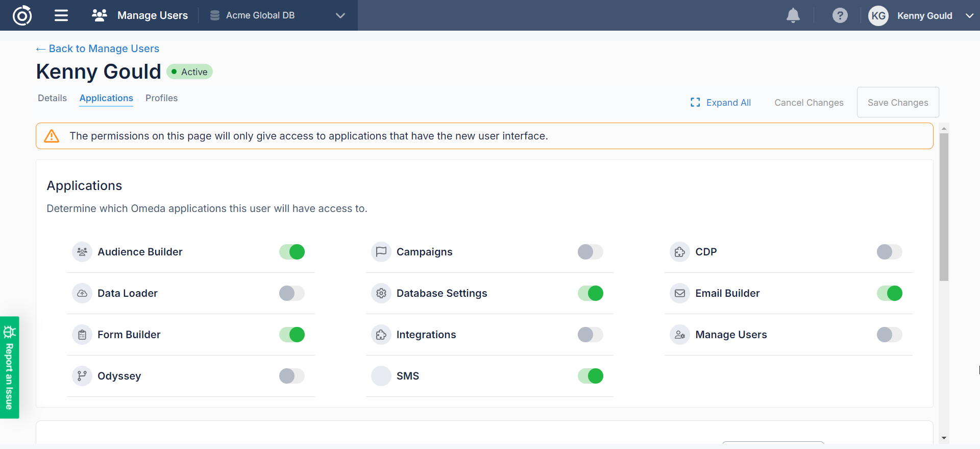Click the Email Builder envelope icon
Viewport: 980px width, 449px height.
[x=679, y=293]
